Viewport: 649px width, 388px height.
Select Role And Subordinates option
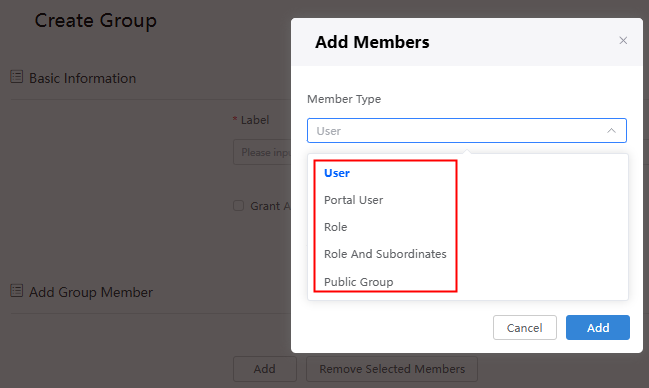pos(385,254)
